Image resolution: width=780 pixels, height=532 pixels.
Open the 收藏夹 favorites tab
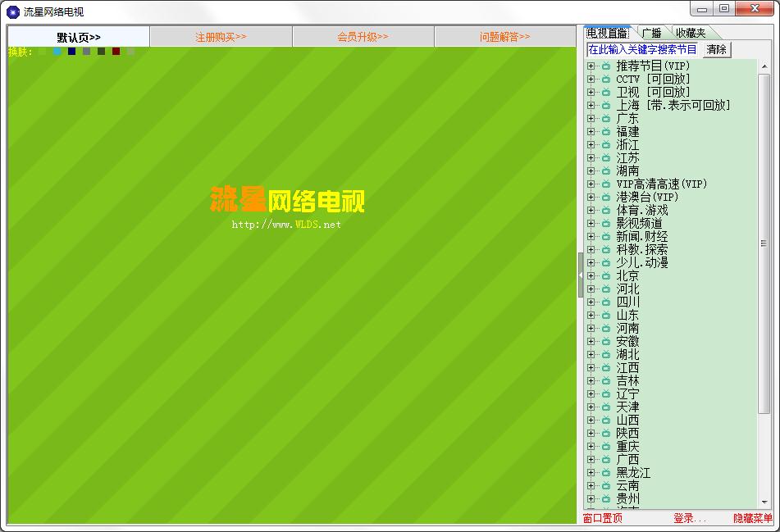click(690, 33)
